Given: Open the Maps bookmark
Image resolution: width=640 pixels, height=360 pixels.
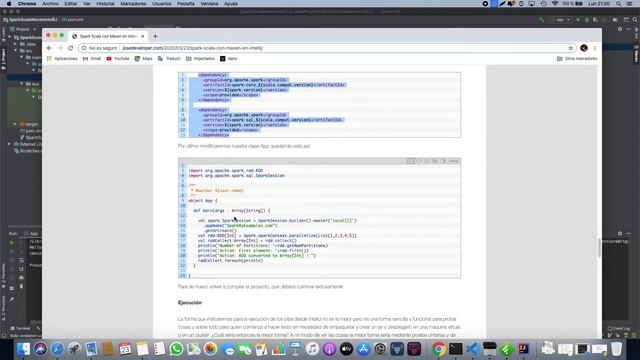Looking at the screenshot, I should pyautogui.click(x=144, y=59).
